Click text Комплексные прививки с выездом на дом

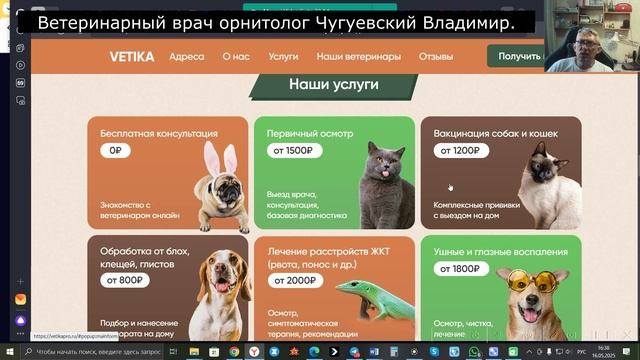pos(477,210)
